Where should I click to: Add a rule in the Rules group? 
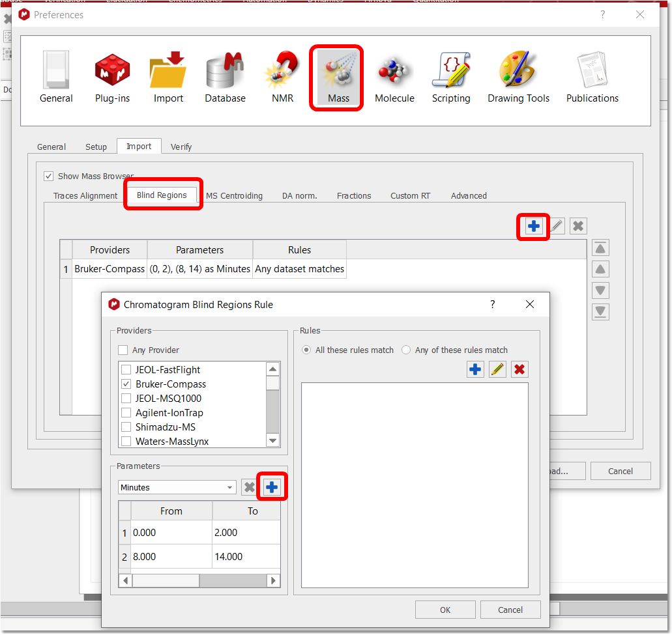pyautogui.click(x=475, y=369)
